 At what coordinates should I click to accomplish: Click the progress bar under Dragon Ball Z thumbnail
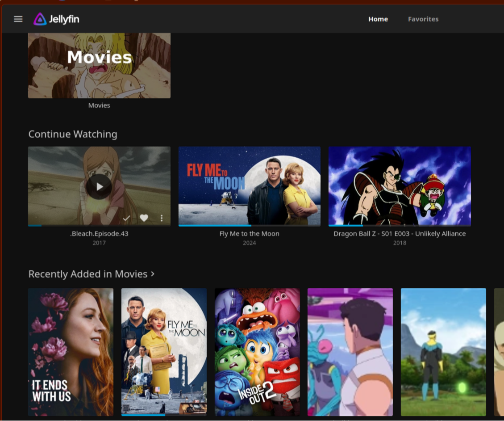click(x=400, y=226)
